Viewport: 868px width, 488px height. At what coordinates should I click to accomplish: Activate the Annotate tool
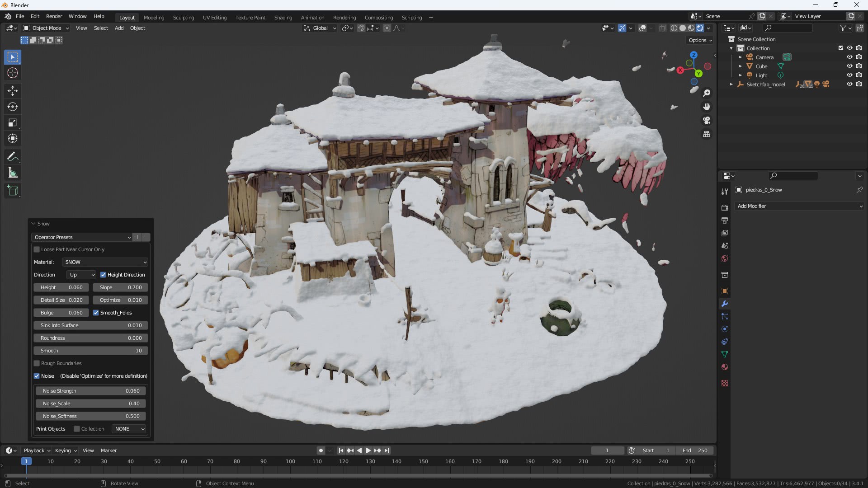(13, 157)
